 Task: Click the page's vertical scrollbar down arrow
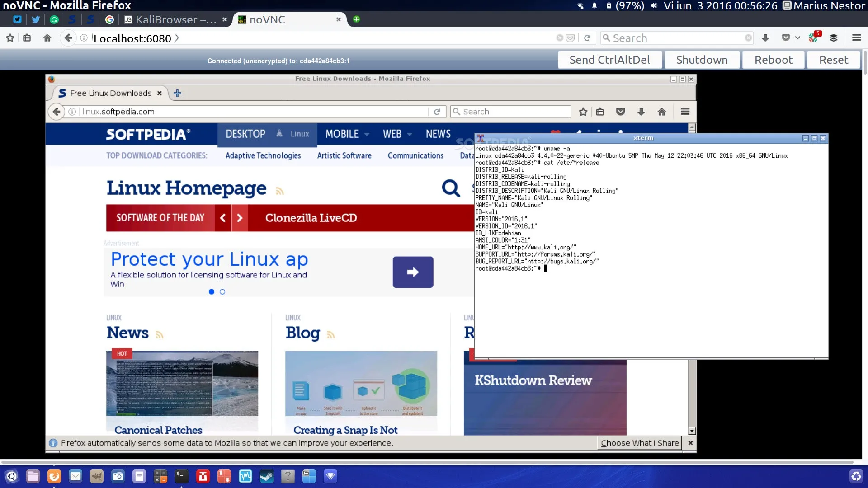[x=692, y=431]
